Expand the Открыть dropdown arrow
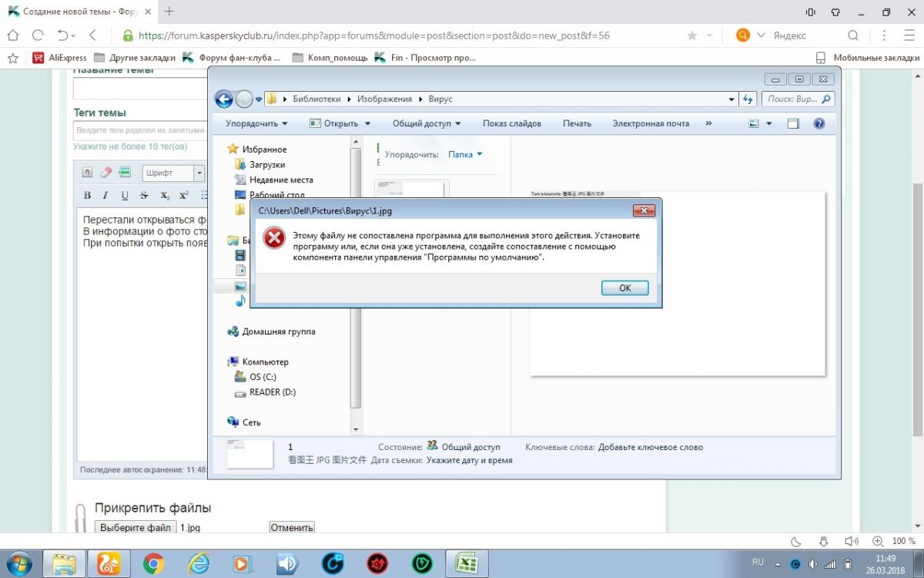924x578 pixels. tap(367, 123)
